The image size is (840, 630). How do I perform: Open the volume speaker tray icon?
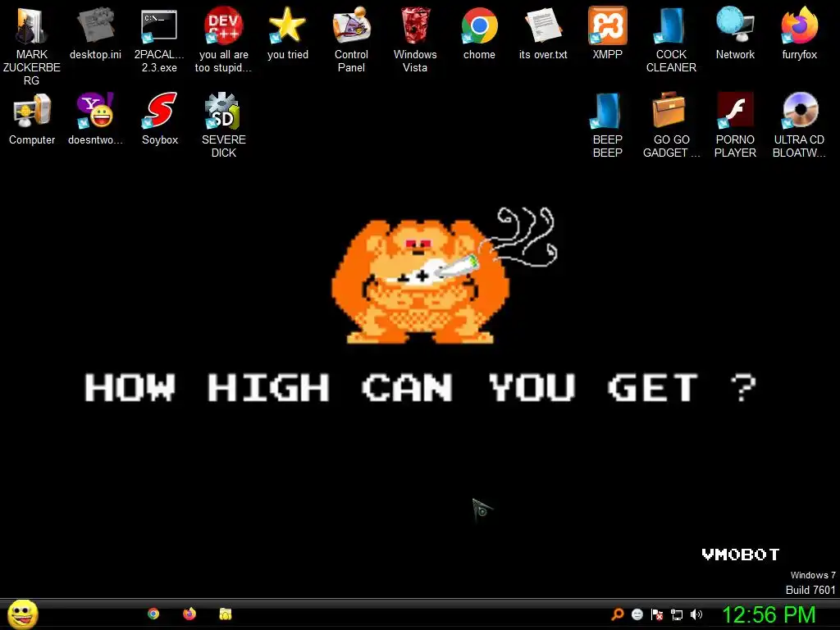pyautogui.click(x=696, y=614)
